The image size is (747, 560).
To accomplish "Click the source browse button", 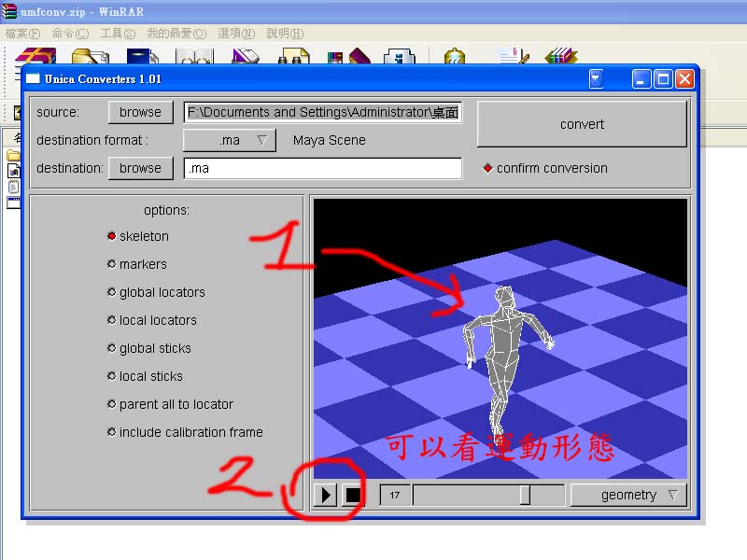I will [x=141, y=112].
